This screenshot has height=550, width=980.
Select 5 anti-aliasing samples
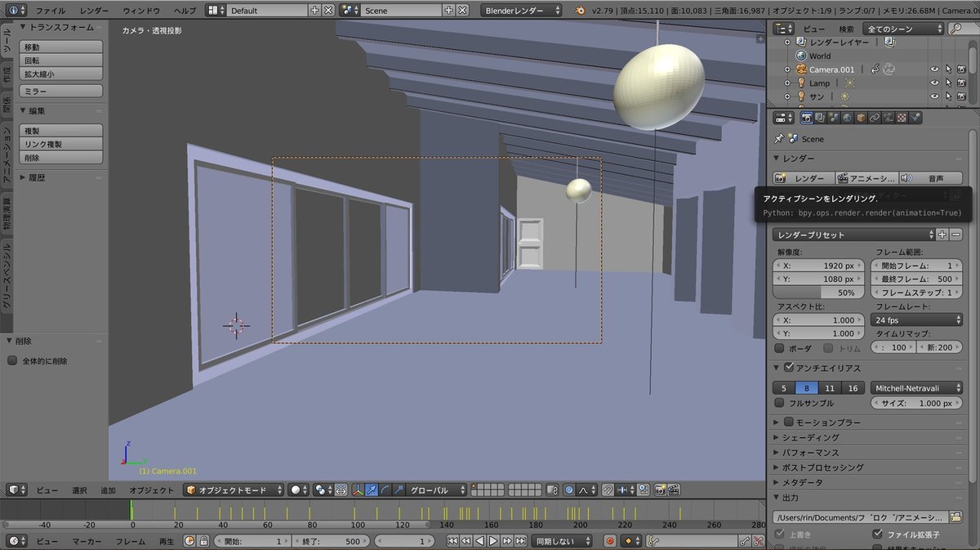pyautogui.click(x=784, y=388)
